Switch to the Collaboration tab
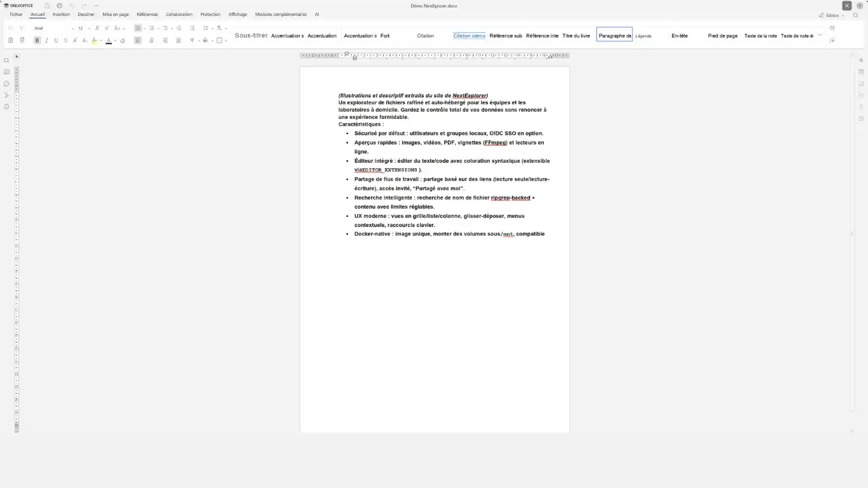Image resolution: width=868 pixels, height=488 pixels. pos(179,14)
